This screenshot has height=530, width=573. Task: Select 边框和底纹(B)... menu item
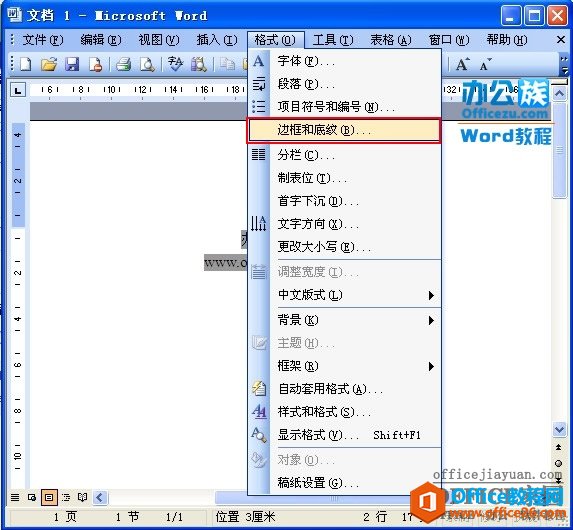344,130
